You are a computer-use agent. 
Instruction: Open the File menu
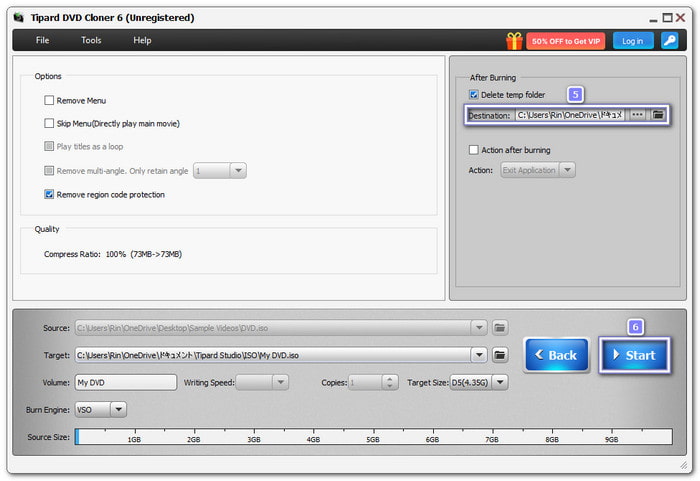pyautogui.click(x=42, y=40)
